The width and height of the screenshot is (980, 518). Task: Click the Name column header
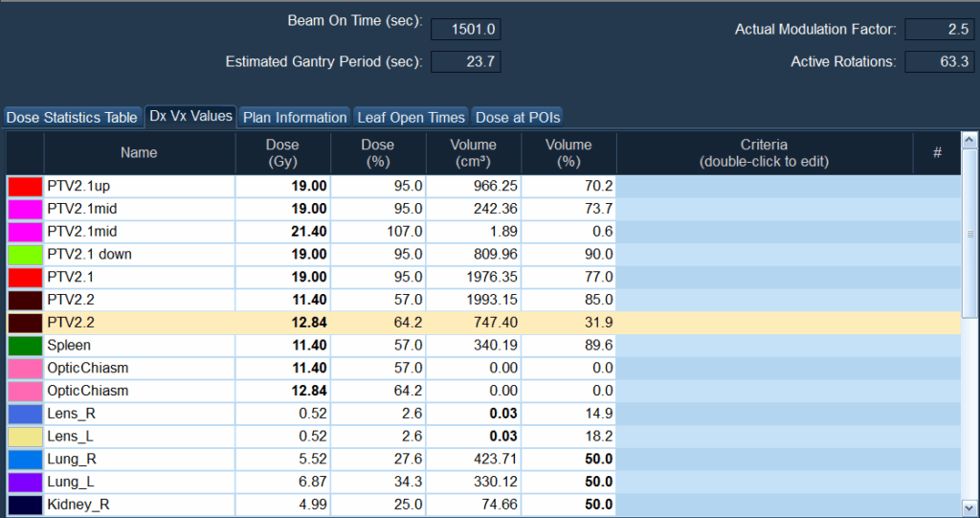(x=139, y=153)
